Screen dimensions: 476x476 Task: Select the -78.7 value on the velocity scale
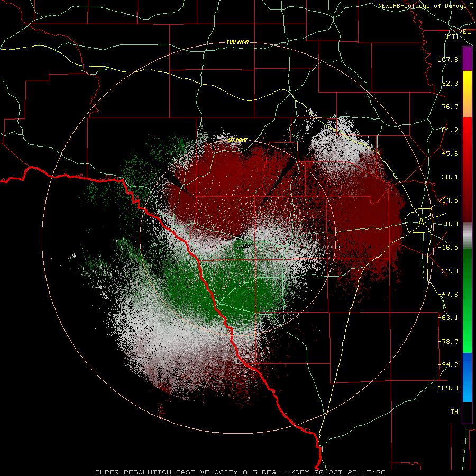coord(448,342)
